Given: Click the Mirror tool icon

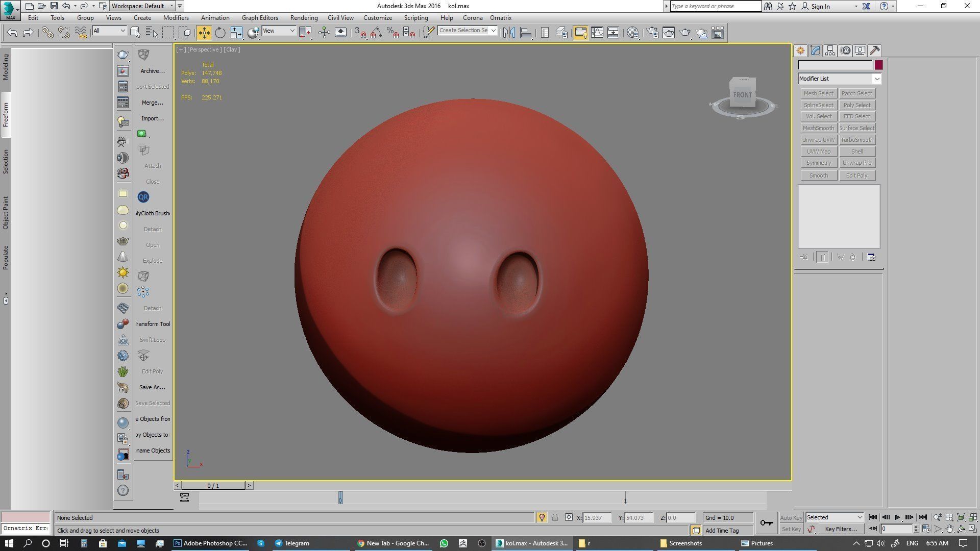Looking at the screenshot, I should [509, 33].
